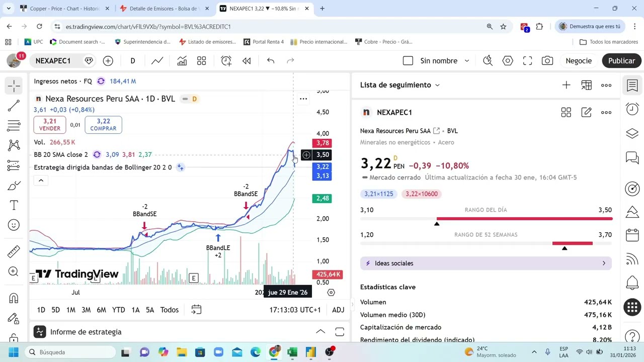
Task: Select the 5A time range
Action: tap(150, 310)
